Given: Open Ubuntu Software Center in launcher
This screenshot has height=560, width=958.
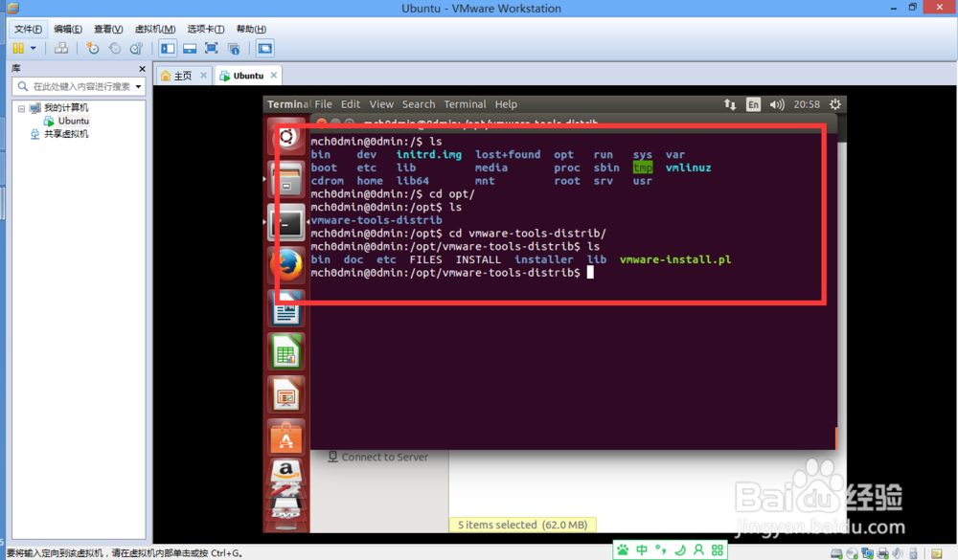Looking at the screenshot, I should coord(286,437).
